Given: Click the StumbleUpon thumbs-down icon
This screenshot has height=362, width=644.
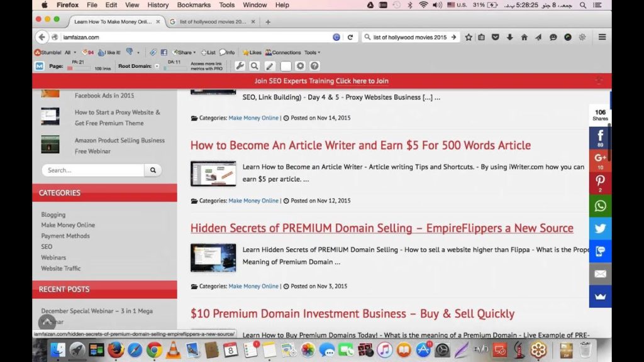Looking at the screenshot, I should click(x=130, y=52).
